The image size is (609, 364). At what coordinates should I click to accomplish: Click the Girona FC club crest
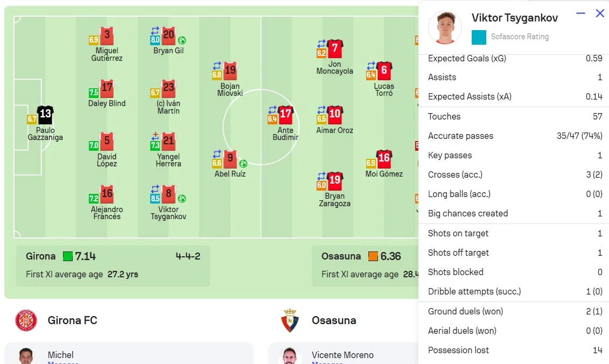(x=26, y=320)
